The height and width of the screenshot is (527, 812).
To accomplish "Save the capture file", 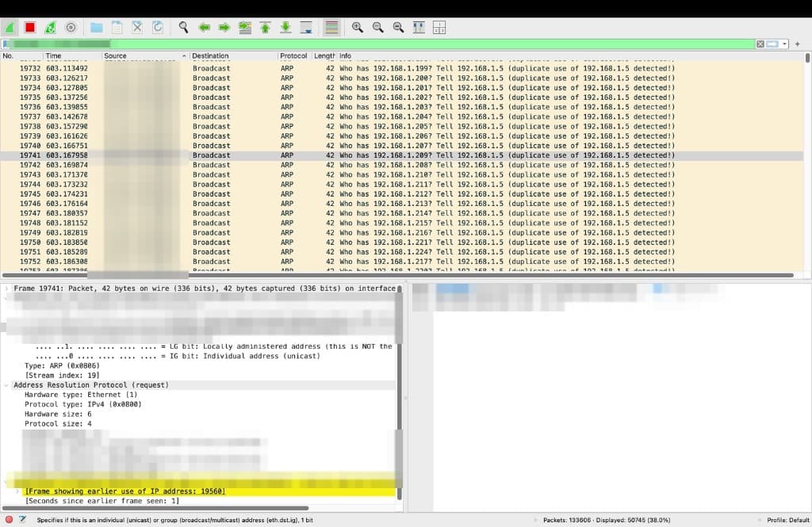I will click(x=117, y=28).
